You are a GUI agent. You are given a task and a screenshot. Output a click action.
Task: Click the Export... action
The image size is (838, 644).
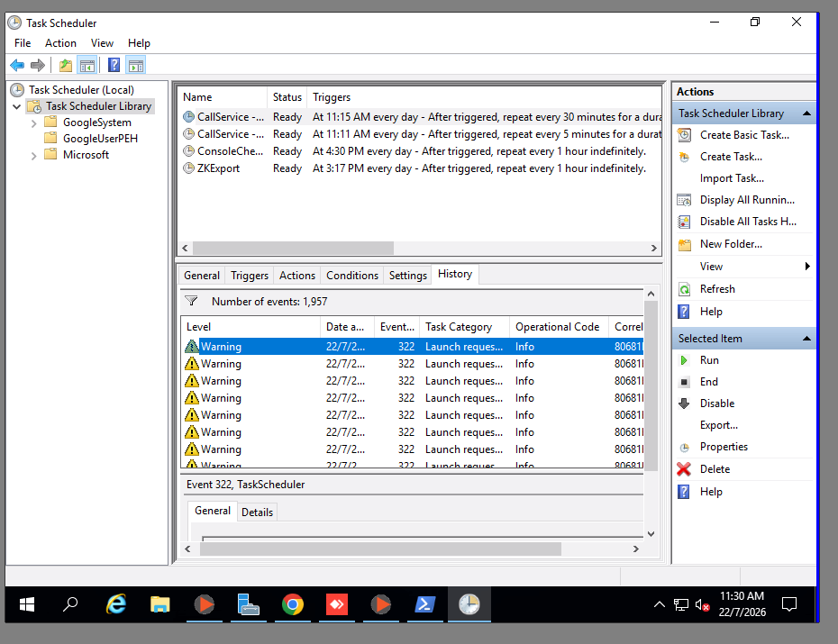click(719, 425)
